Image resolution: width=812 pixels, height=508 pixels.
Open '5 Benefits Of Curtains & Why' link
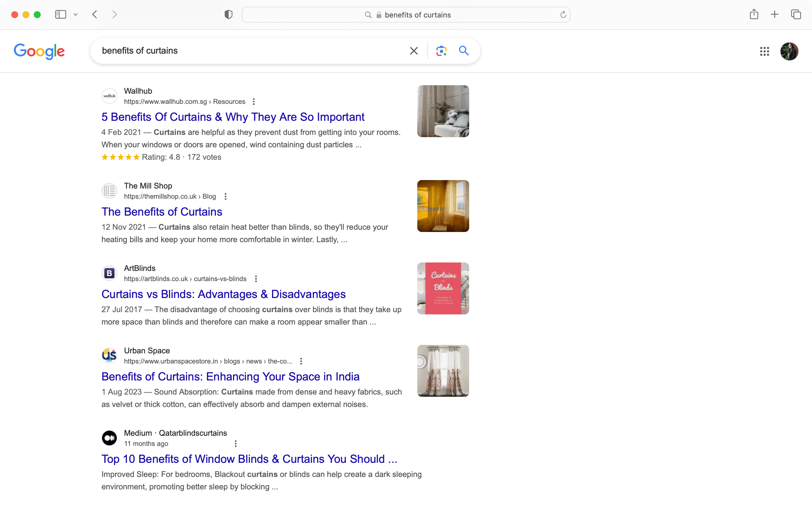233,117
